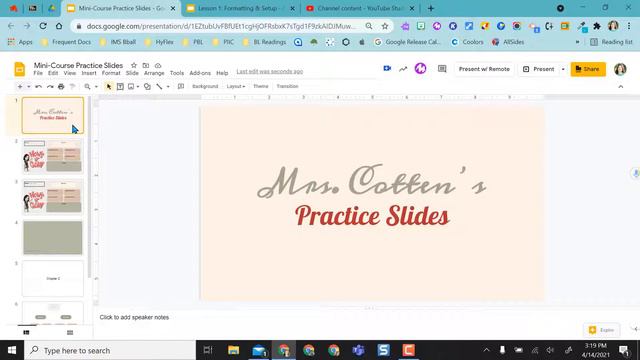Hide the menus with the collapse chevron

621,87
